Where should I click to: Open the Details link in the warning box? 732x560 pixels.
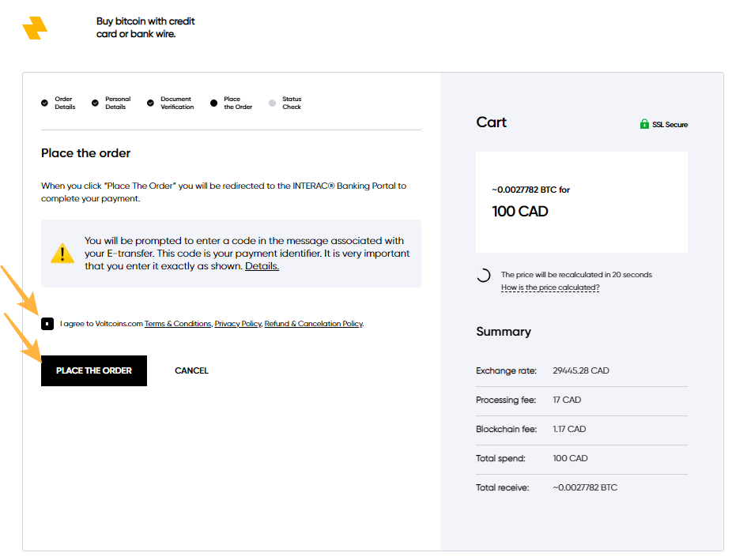262,266
